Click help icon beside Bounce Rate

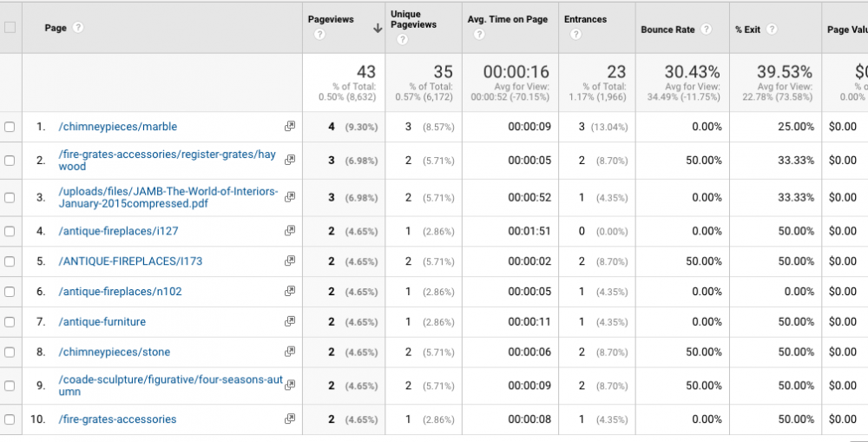tap(707, 30)
